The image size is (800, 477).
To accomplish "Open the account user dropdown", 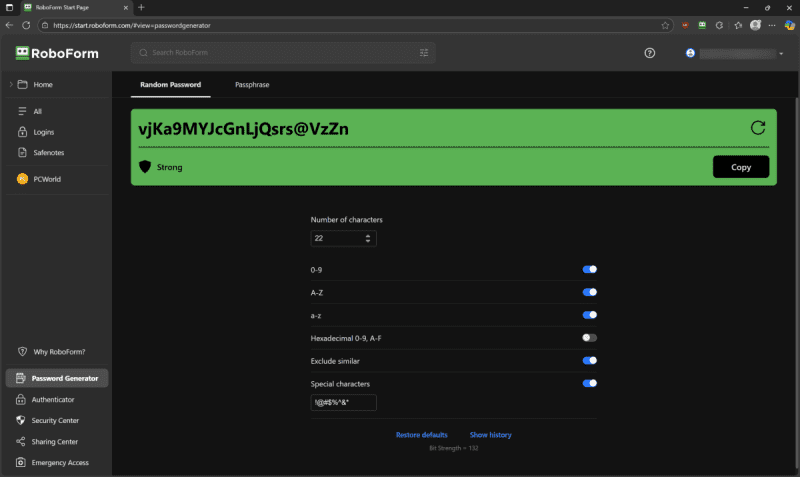I will [735, 53].
